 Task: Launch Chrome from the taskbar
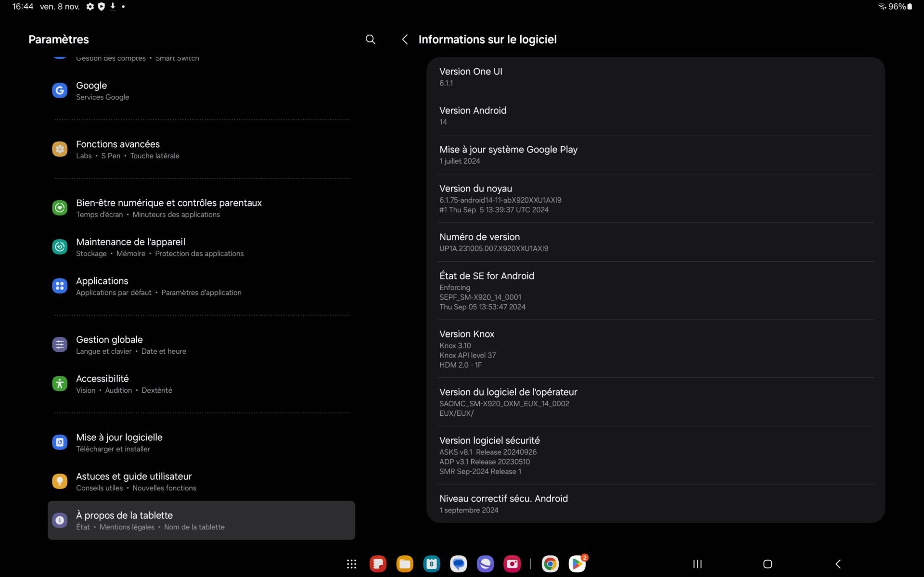(x=550, y=564)
